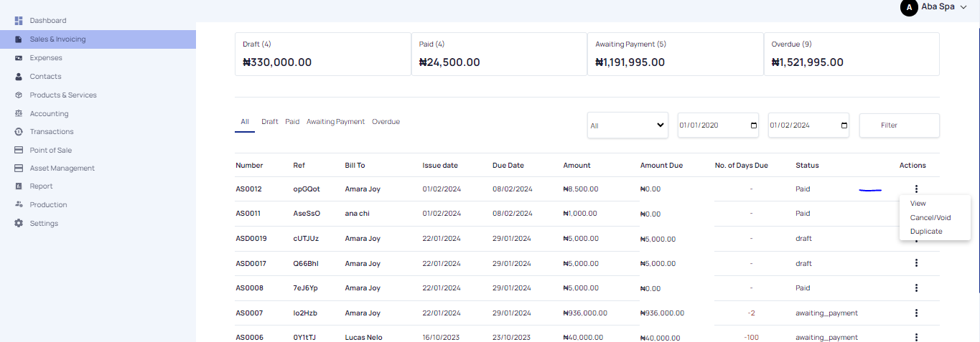Open actions menu for invoice AS0012
980x342 pixels.
coord(916,189)
